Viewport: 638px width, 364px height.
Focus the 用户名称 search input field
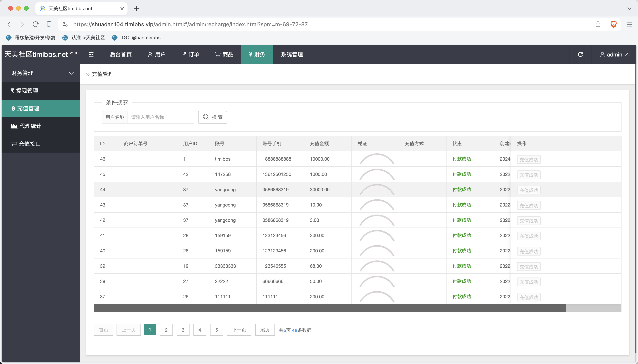[x=160, y=117]
